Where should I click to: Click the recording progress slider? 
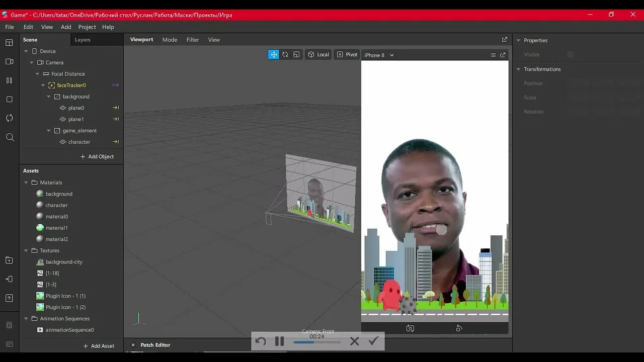tap(317, 342)
